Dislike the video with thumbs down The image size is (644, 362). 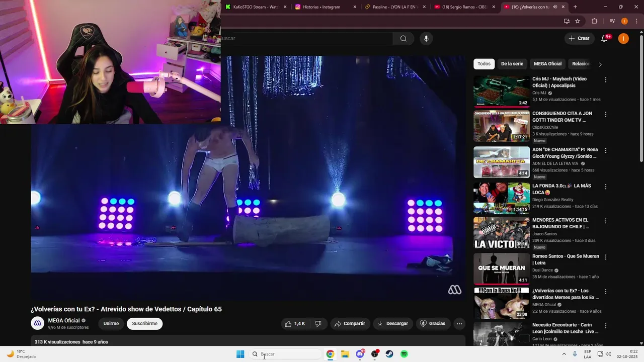[318, 324]
